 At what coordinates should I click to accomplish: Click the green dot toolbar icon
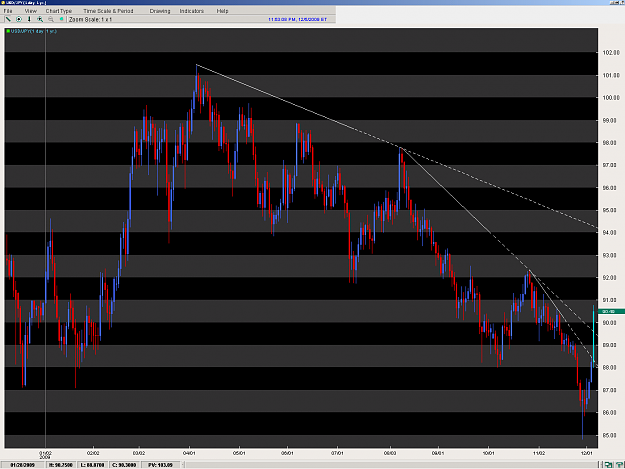[61, 19]
